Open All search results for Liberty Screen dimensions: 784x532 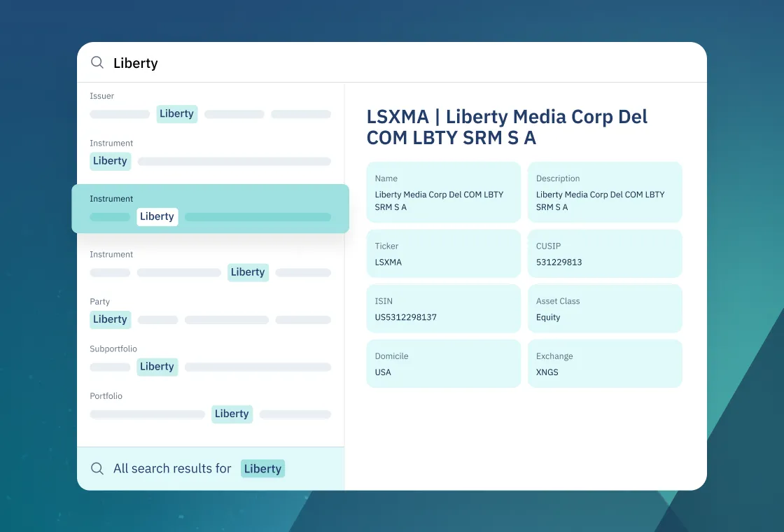coord(211,468)
